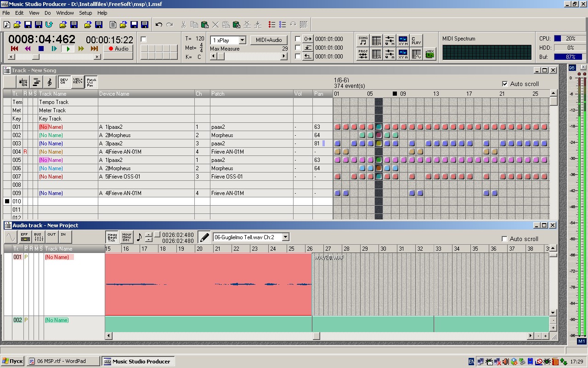
Task: Toggle P on audio track 001
Action: [x=26, y=257]
